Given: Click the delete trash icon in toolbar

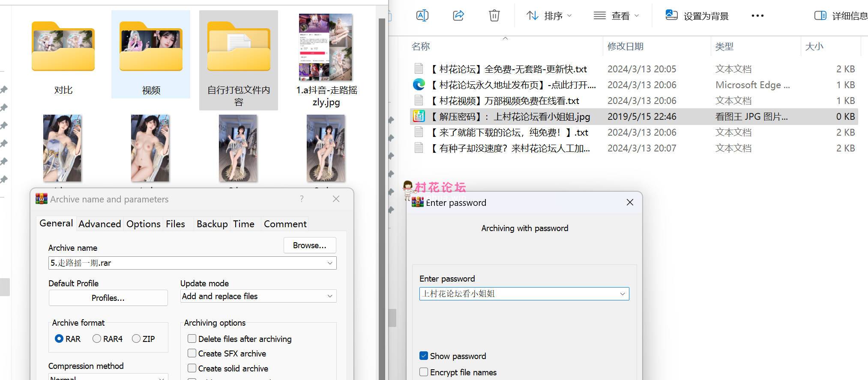Looking at the screenshot, I should tap(494, 16).
